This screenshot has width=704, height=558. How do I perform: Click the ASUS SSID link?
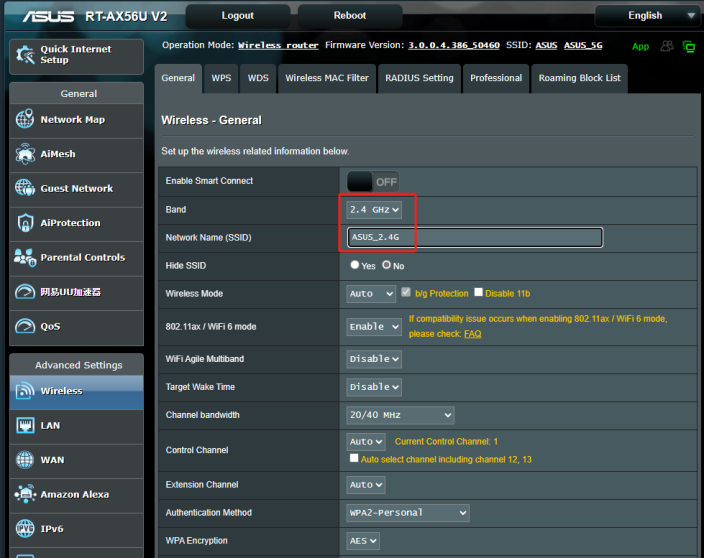[546, 45]
